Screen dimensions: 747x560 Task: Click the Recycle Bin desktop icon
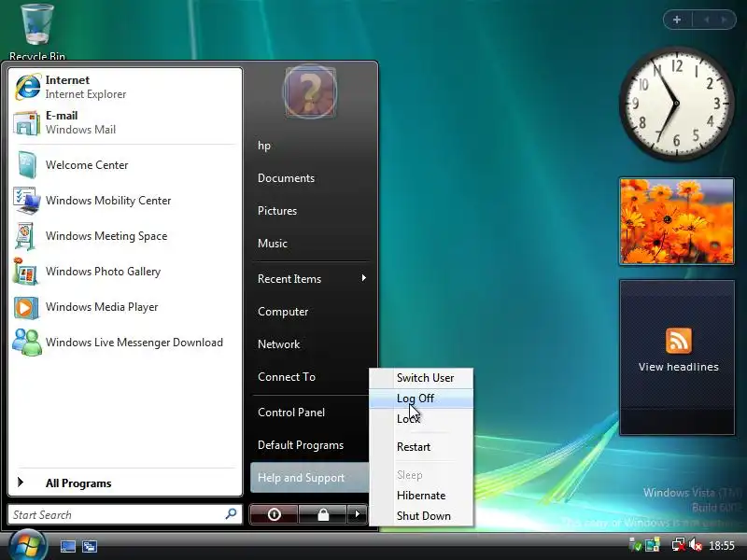click(37, 32)
